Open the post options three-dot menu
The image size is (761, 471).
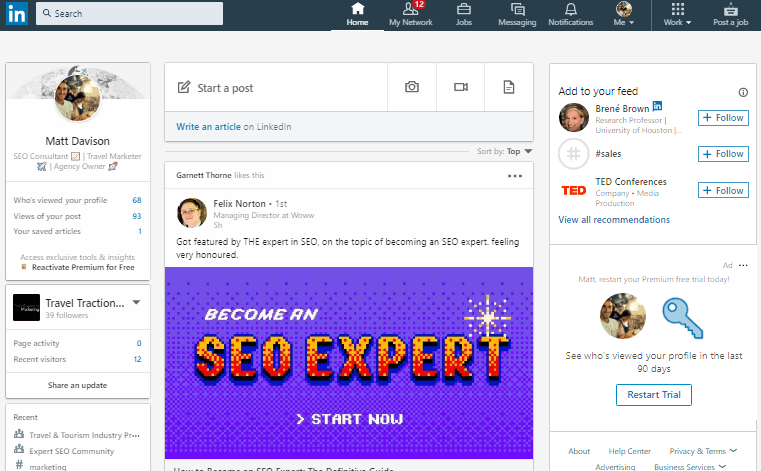tap(515, 176)
